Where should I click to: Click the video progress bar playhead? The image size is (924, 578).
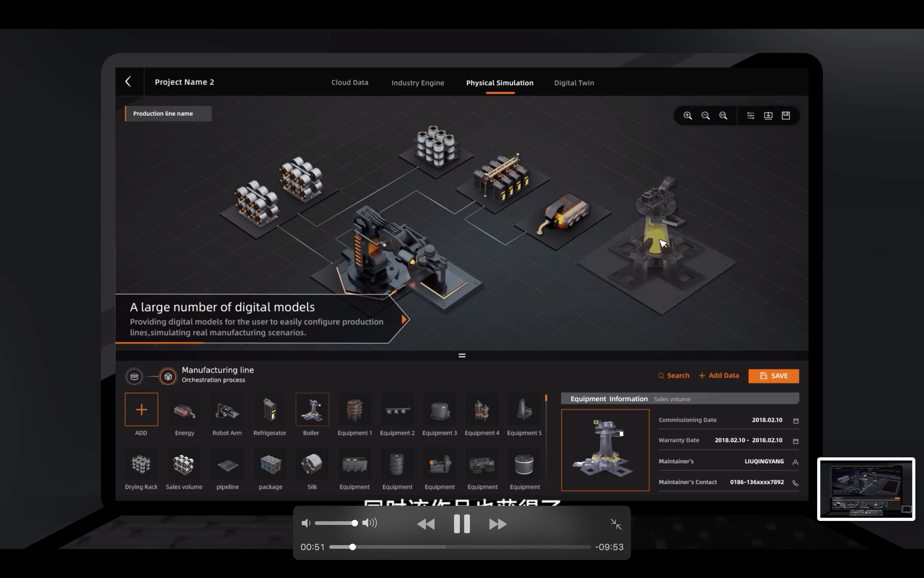coord(352,547)
